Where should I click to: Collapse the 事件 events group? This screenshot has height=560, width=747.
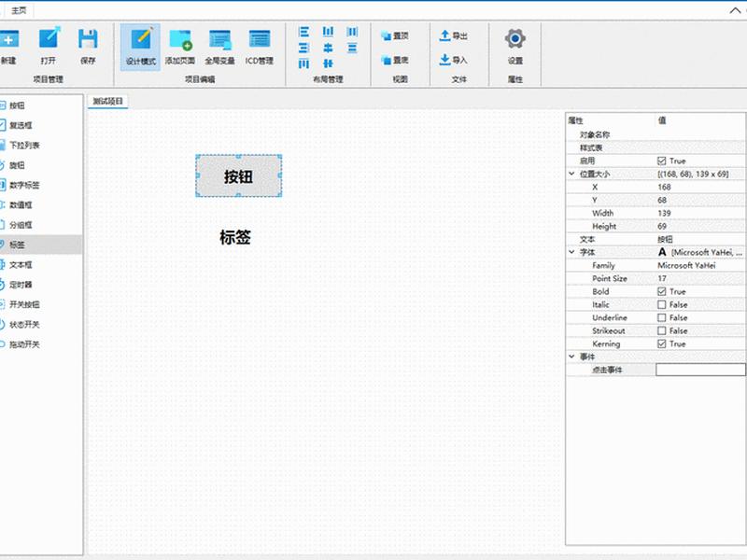coord(571,357)
